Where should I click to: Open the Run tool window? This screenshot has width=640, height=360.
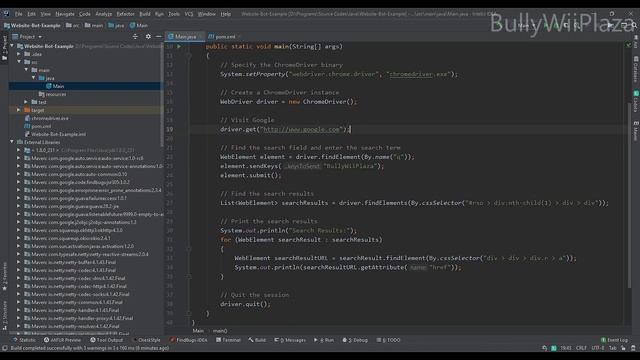point(324,340)
